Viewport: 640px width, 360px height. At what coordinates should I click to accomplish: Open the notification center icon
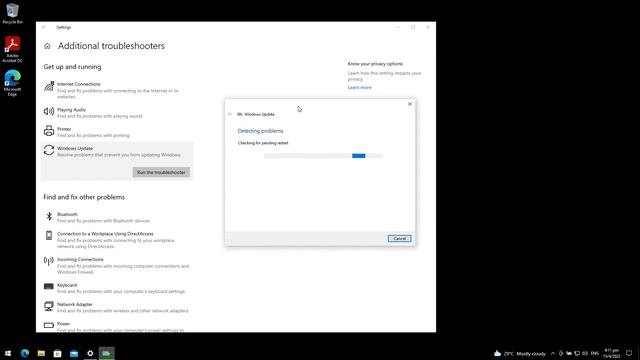pyautogui.click(x=629, y=353)
